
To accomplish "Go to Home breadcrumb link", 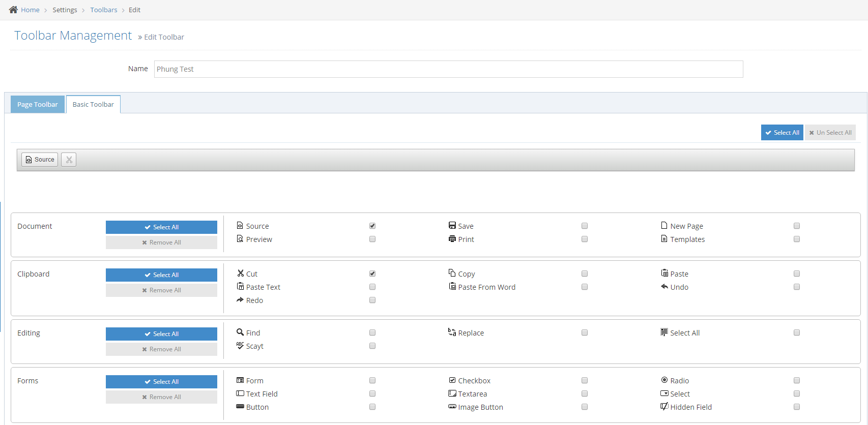I will coord(30,10).
